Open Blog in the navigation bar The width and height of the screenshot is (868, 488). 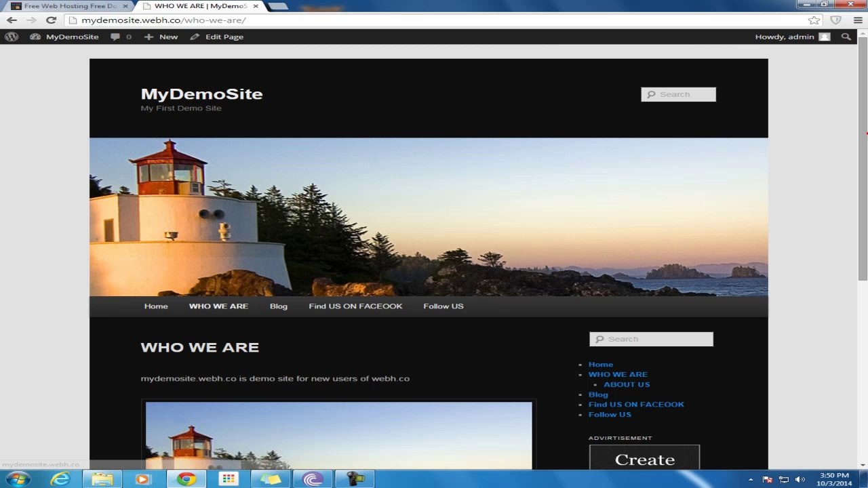point(279,306)
